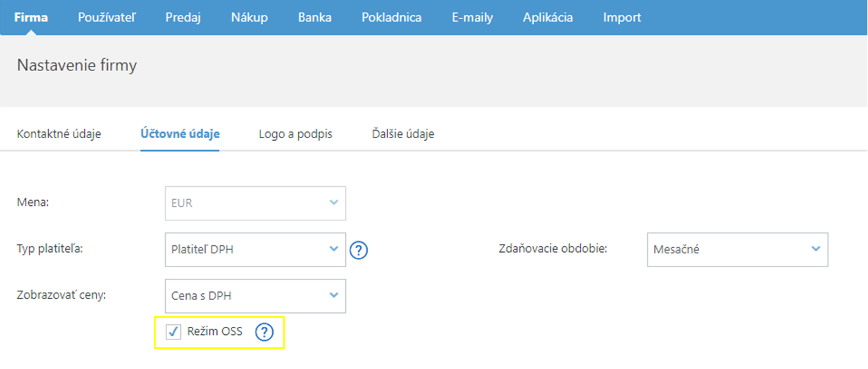
Task: Open the Zdaňovacie obdobie dropdown
Action: pos(736,249)
